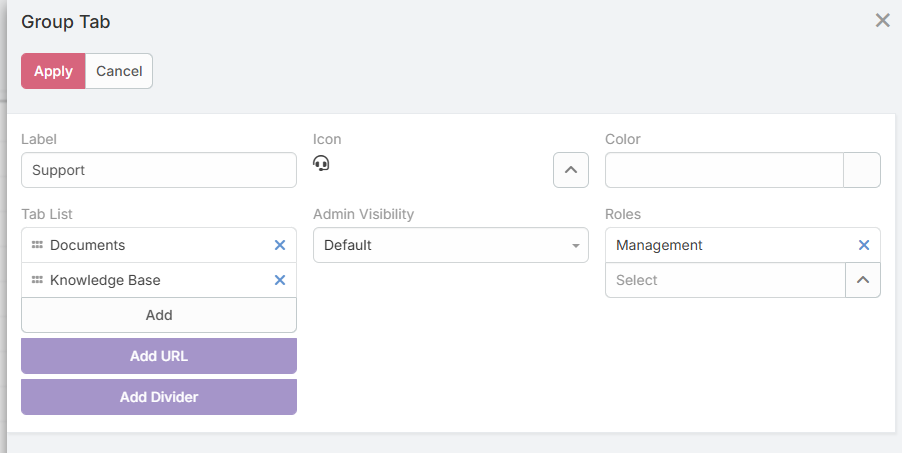
Task: Click the Label field containing Support
Action: point(159,170)
